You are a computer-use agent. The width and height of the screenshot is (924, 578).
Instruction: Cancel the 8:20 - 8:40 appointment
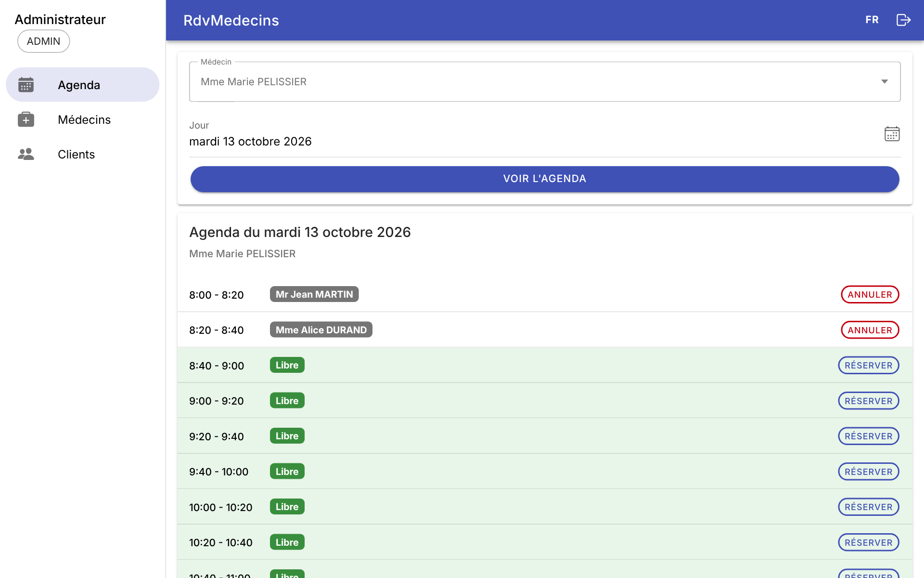pos(870,330)
